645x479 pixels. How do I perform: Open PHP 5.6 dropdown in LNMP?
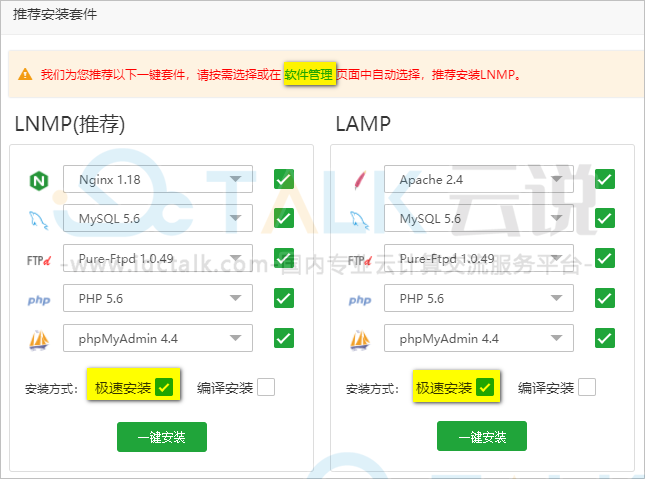coord(158,298)
